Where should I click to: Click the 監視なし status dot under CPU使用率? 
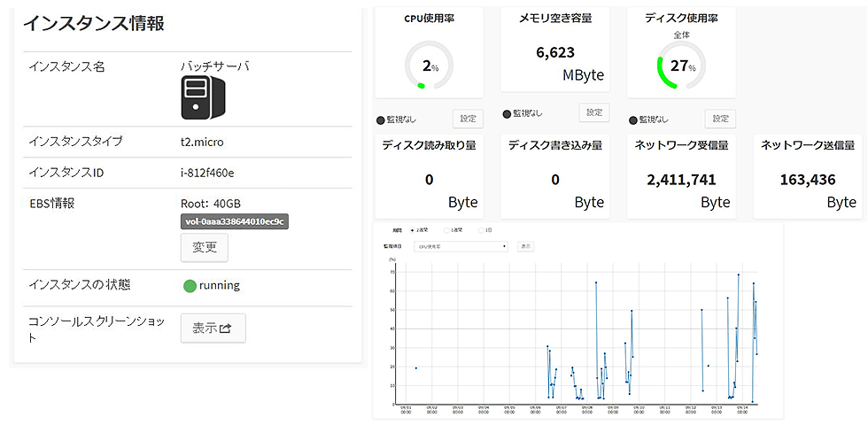coord(382,120)
